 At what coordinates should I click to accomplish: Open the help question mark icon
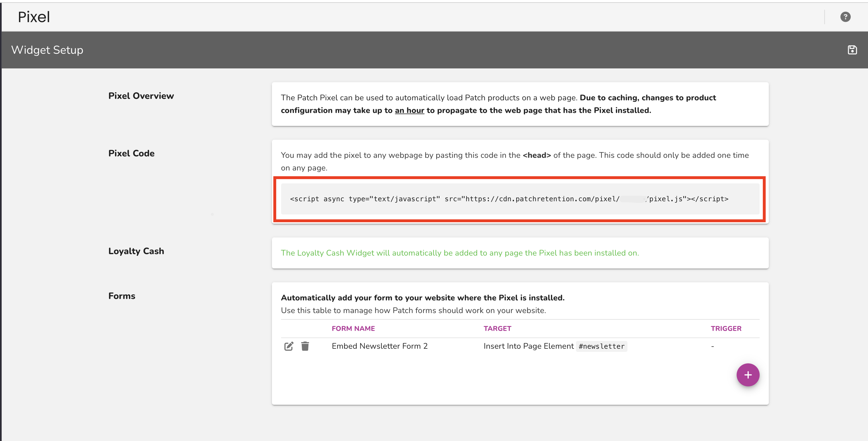click(x=845, y=17)
